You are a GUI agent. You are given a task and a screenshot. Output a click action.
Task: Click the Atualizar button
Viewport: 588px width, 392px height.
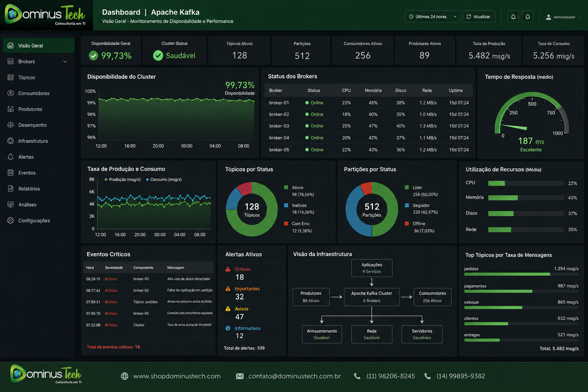click(x=479, y=17)
